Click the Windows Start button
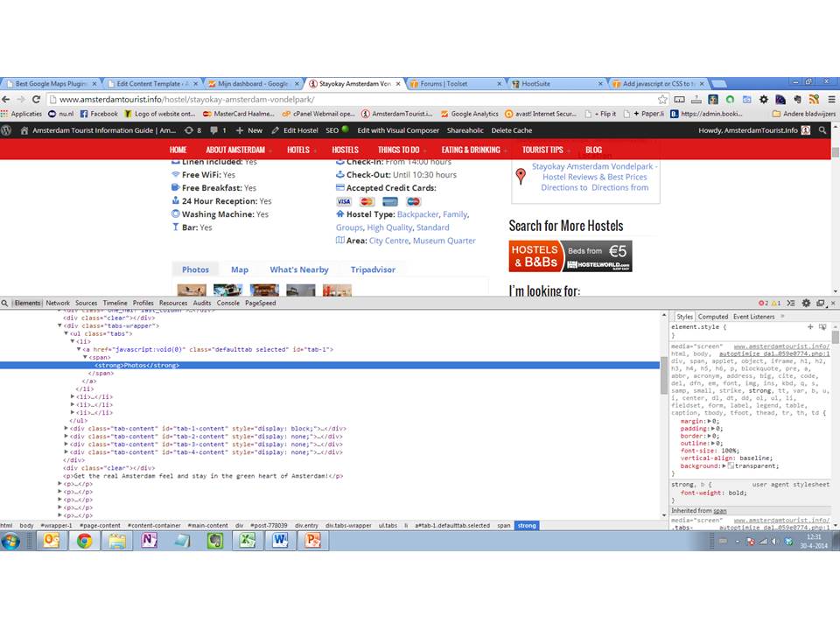The width and height of the screenshot is (840, 630). coord(10,541)
